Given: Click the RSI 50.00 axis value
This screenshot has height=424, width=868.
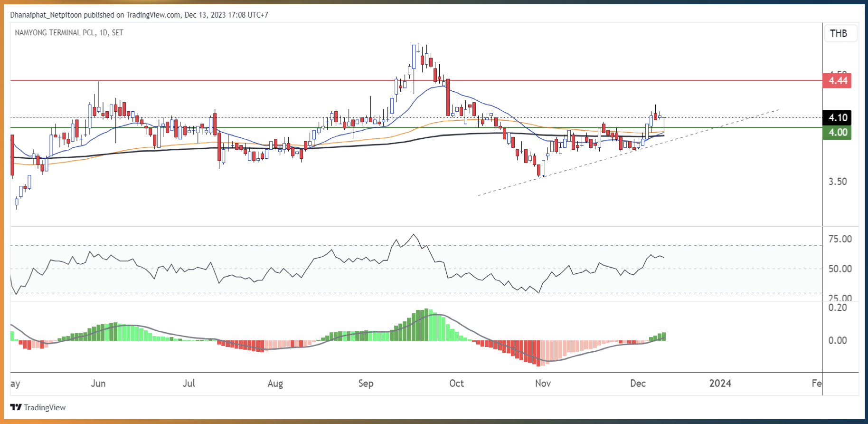Looking at the screenshot, I should point(840,269).
